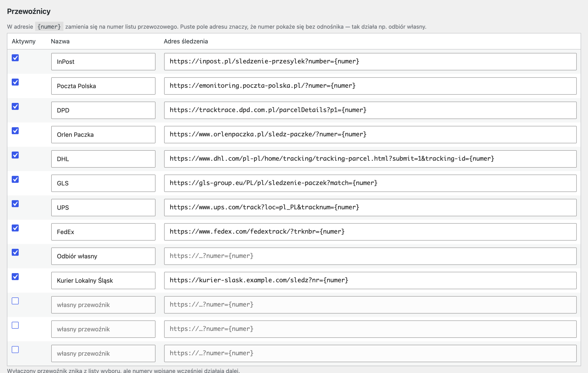Screen dimensions: 588x373
Task: Toggle the FedEx active checkbox
Action: (15, 228)
